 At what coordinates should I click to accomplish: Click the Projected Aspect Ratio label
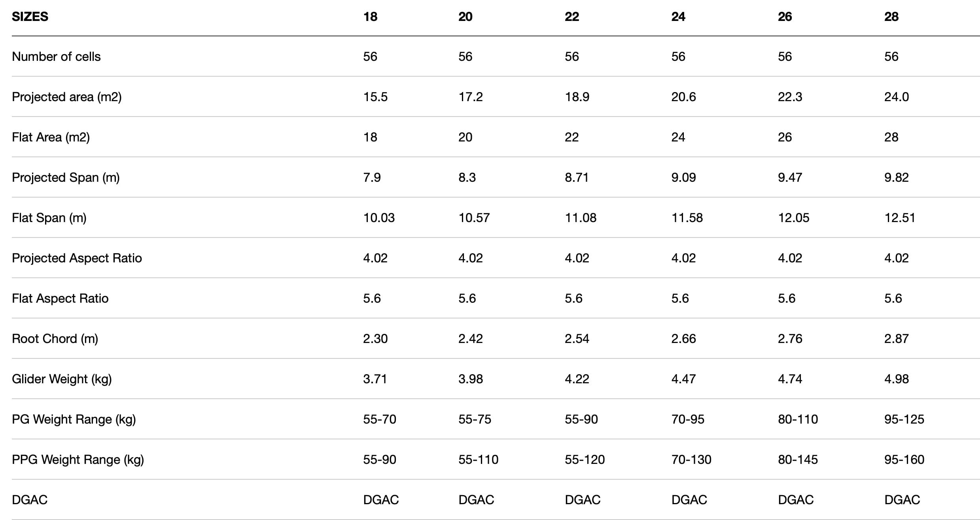[x=77, y=258]
